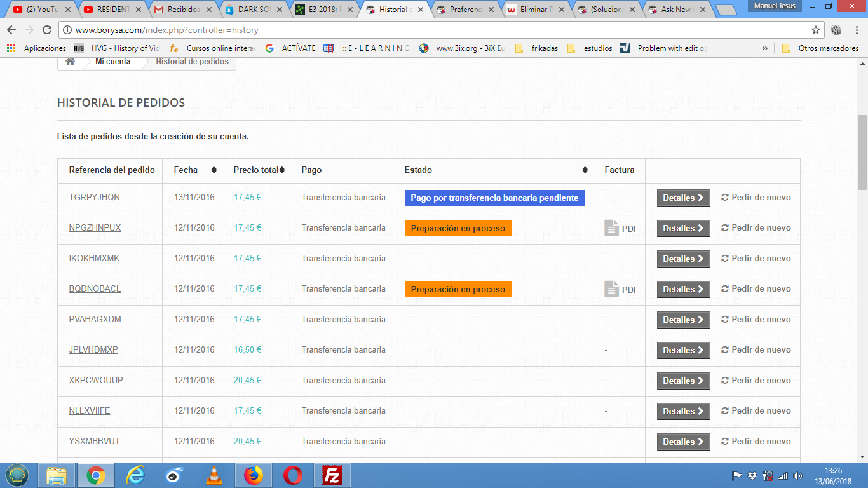Sort orders by the Fecha column arrows
This screenshot has height=488, width=868.
[214, 170]
